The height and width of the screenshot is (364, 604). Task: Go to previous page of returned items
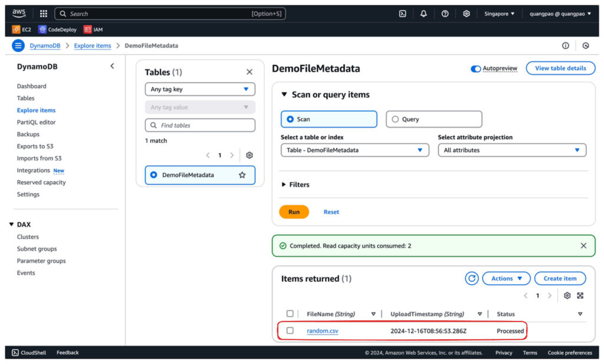coord(526,296)
